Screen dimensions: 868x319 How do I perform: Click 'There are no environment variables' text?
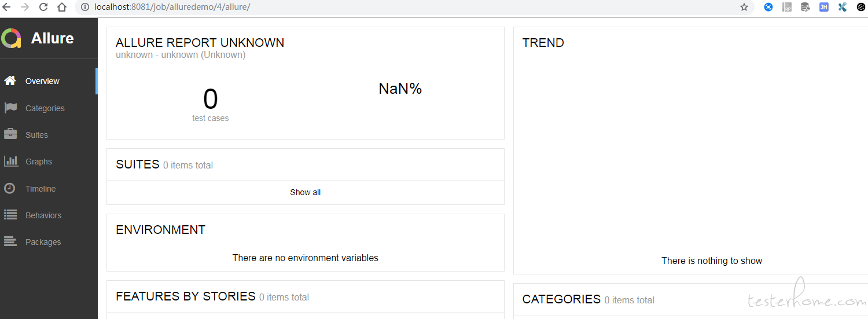[306, 258]
